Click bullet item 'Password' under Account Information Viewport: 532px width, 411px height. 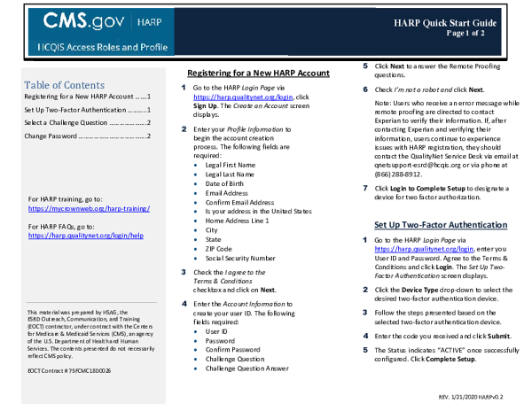(220, 341)
